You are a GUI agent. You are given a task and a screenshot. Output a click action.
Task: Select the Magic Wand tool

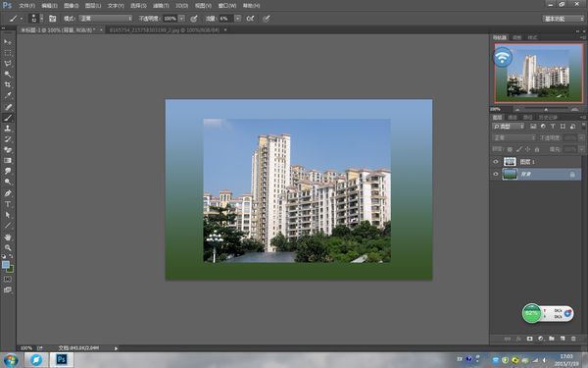click(x=8, y=74)
